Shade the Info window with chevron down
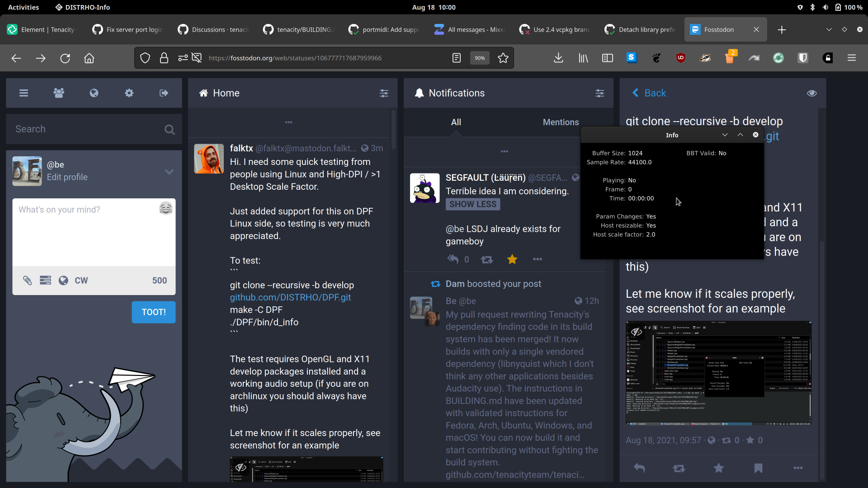This screenshot has height=488, width=868. pos(725,135)
